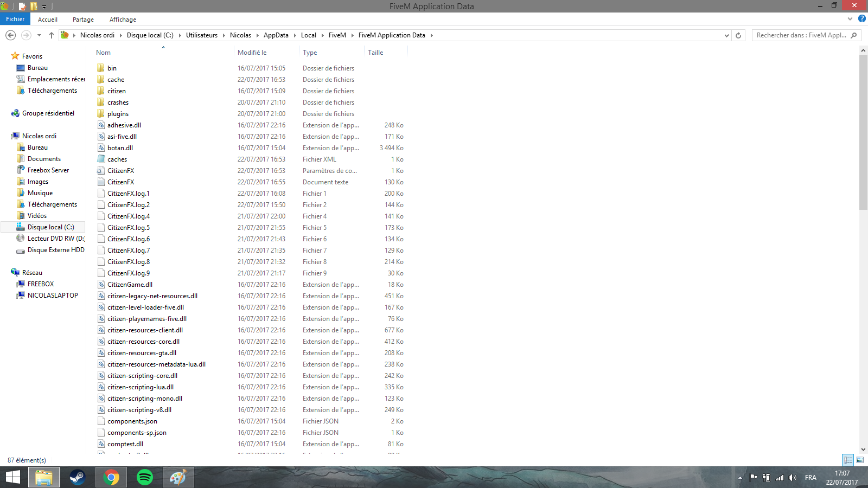Select the caches XML file icon

pyautogui.click(x=101, y=159)
